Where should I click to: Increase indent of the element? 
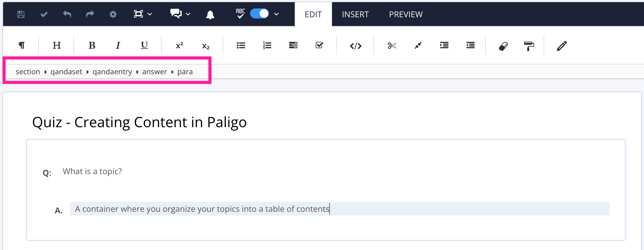click(444, 45)
